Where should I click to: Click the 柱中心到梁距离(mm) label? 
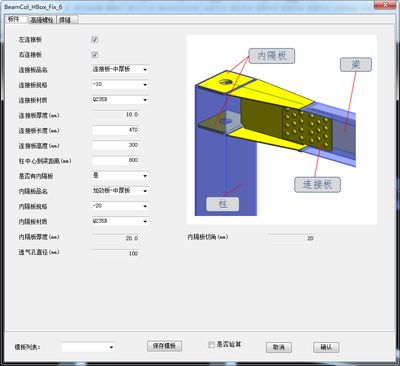[x=45, y=161]
